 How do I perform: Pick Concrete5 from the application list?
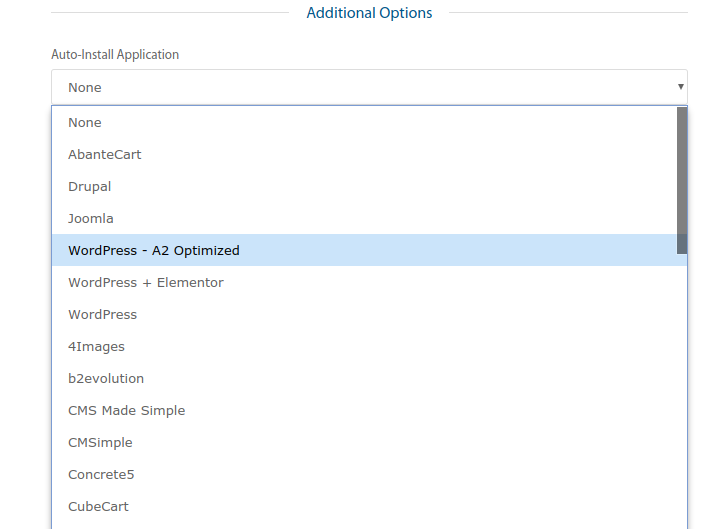point(101,474)
